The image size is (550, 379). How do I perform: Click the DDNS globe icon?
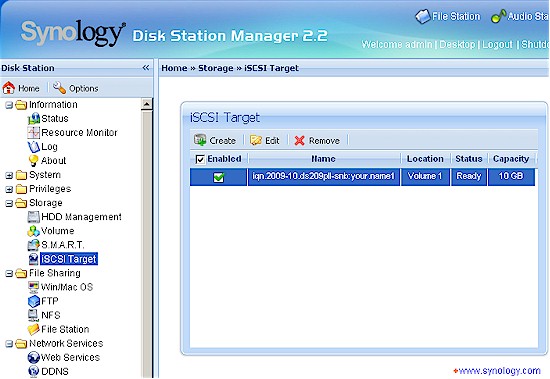coord(34,371)
